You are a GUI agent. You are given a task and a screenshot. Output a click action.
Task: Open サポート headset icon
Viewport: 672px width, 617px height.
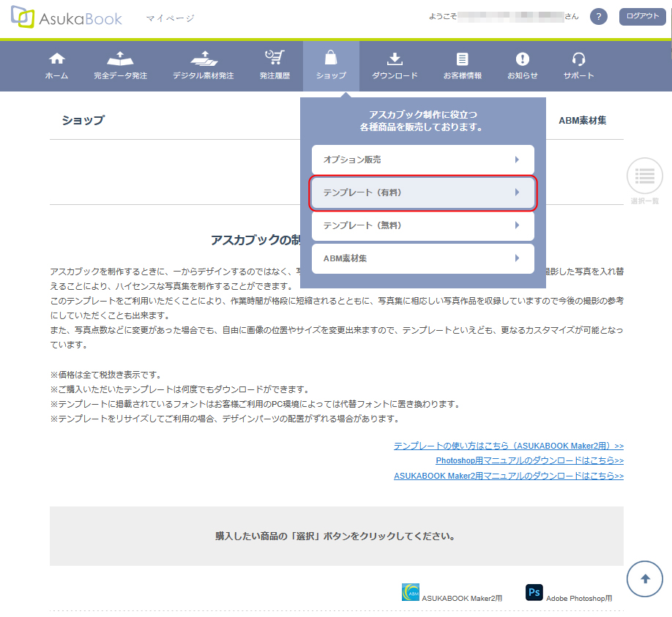[578, 59]
